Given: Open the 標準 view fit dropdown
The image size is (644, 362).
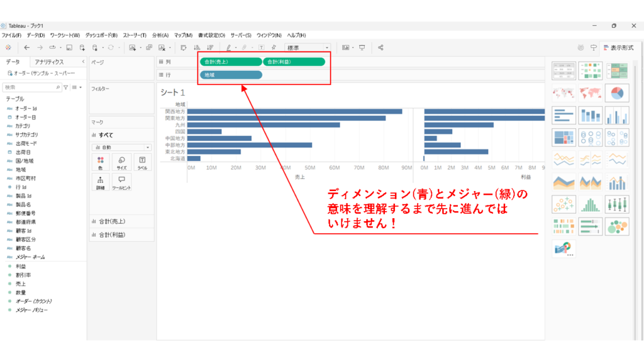Looking at the screenshot, I should (326, 47).
